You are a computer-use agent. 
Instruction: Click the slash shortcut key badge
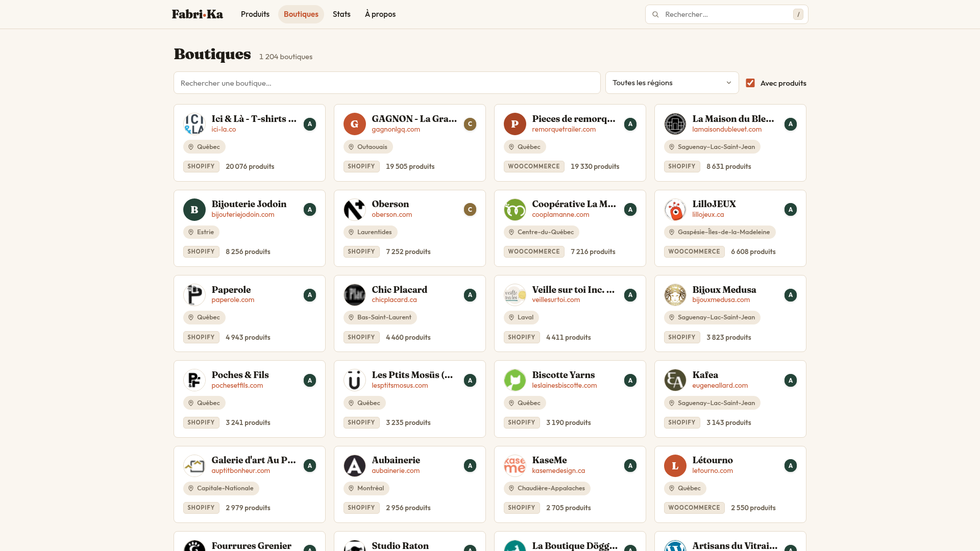click(x=798, y=14)
